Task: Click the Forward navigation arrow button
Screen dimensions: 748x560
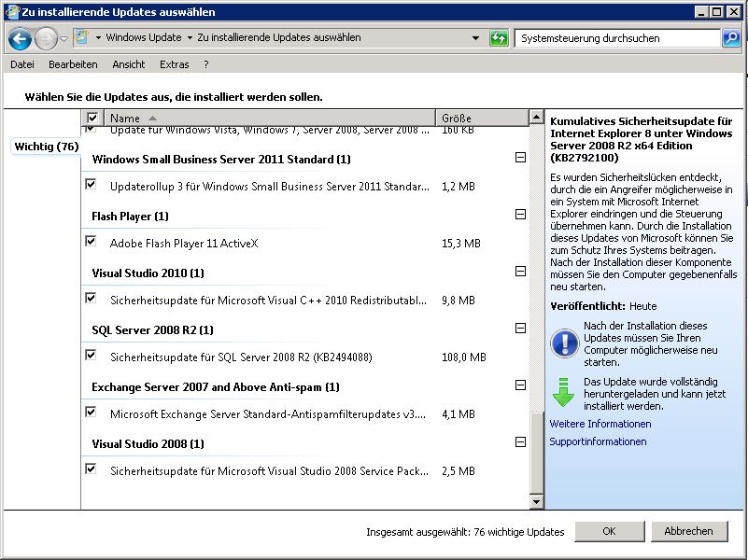Action: coord(46,39)
